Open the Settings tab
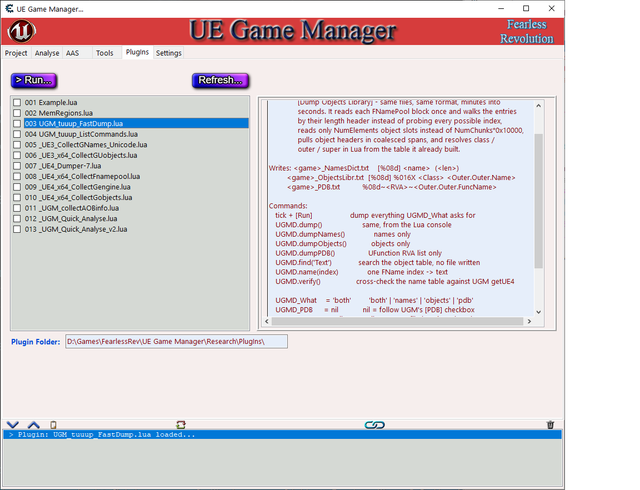Screen dimensions: 640x490 (169, 53)
